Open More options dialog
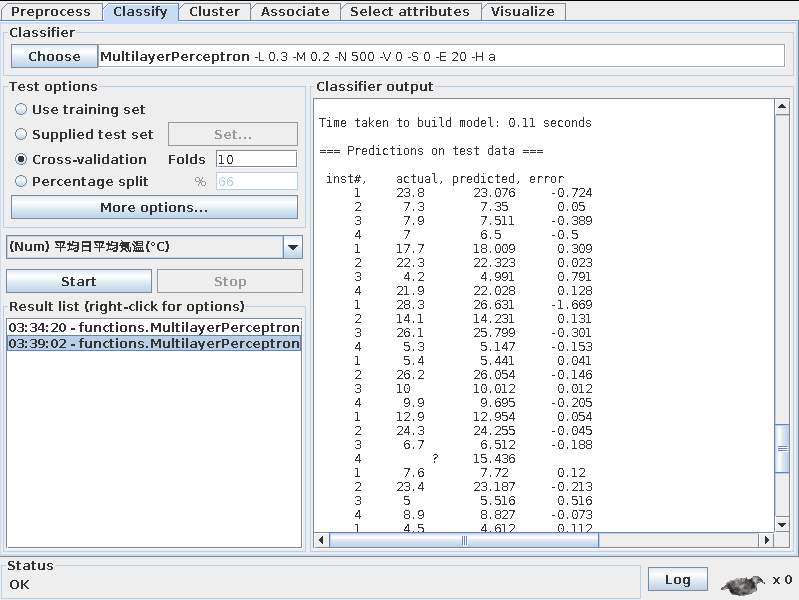 [x=154, y=208]
